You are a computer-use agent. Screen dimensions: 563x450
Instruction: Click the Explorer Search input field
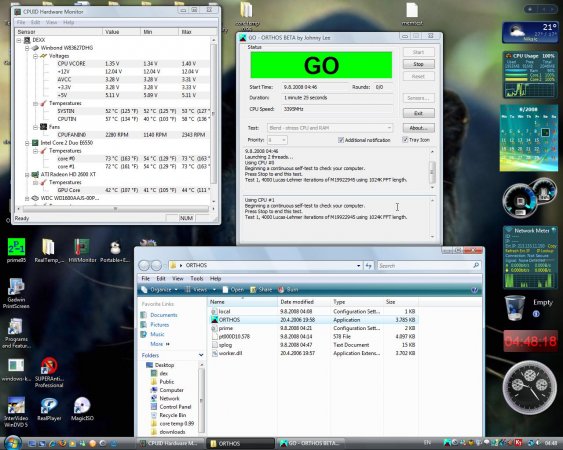[x=425, y=265]
